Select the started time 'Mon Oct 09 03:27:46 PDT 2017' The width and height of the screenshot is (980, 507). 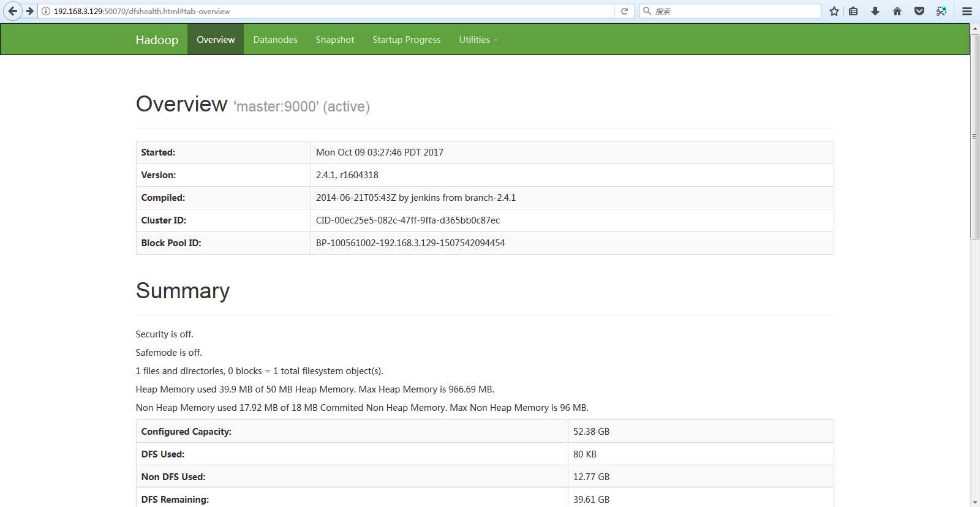[380, 152]
